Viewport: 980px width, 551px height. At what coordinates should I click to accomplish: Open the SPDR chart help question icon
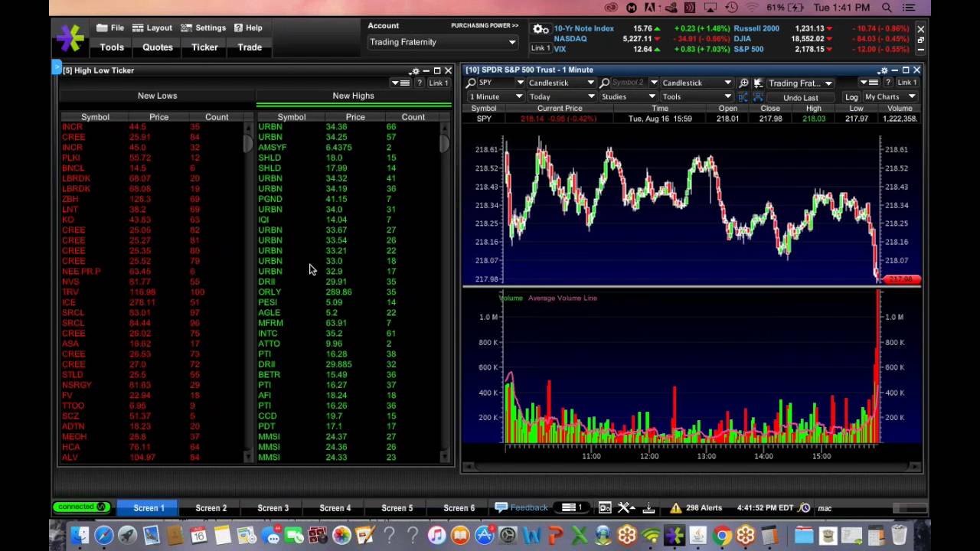888,83
